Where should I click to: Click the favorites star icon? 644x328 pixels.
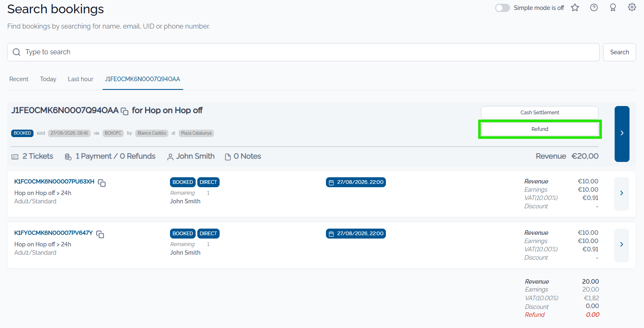pyautogui.click(x=575, y=7)
